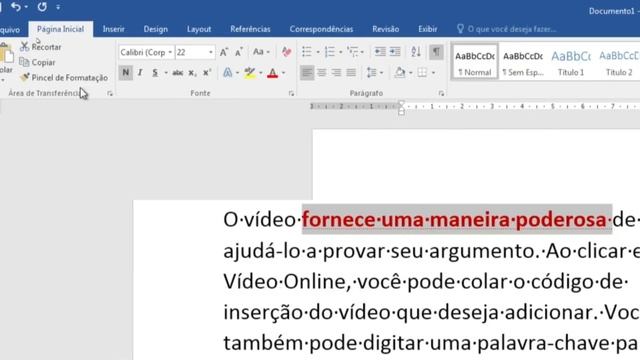Click the increase font size icon
This screenshot has width=640, height=360.
point(224,52)
